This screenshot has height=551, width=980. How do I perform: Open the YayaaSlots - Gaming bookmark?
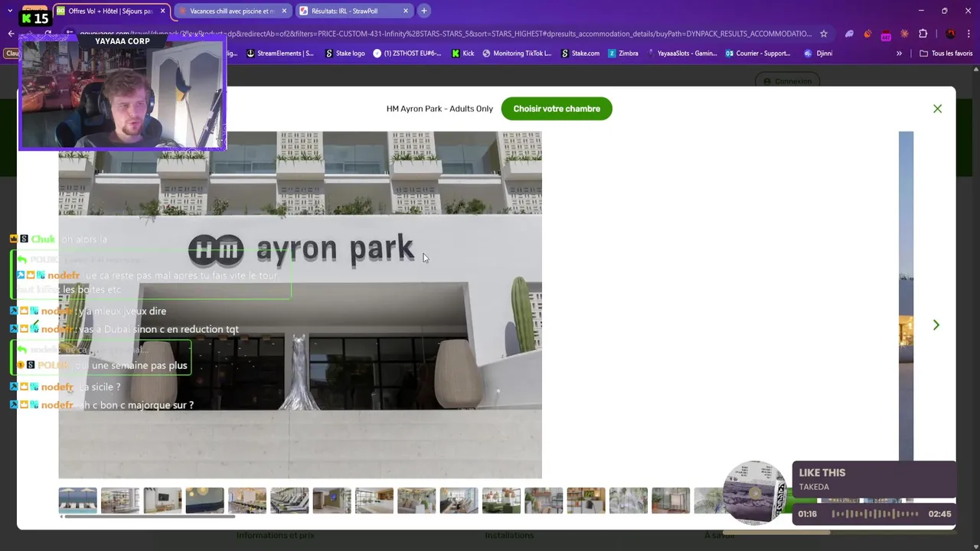tap(682, 54)
